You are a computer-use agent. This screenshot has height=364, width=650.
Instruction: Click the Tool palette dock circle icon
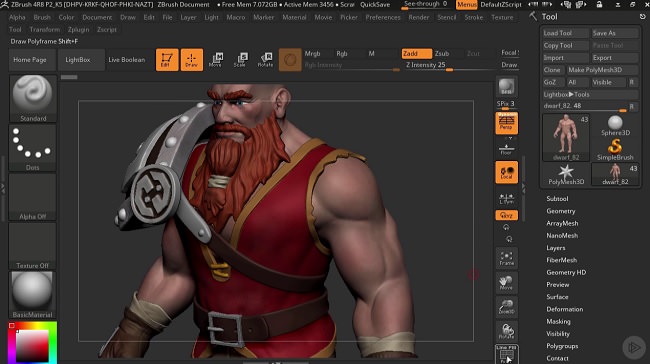642,17
